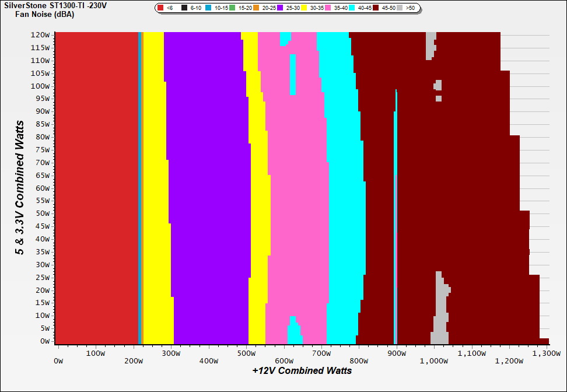This screenshot has width=567, height=392.
Task: Select the black 6-10 legend swatch
Action: 184,8
